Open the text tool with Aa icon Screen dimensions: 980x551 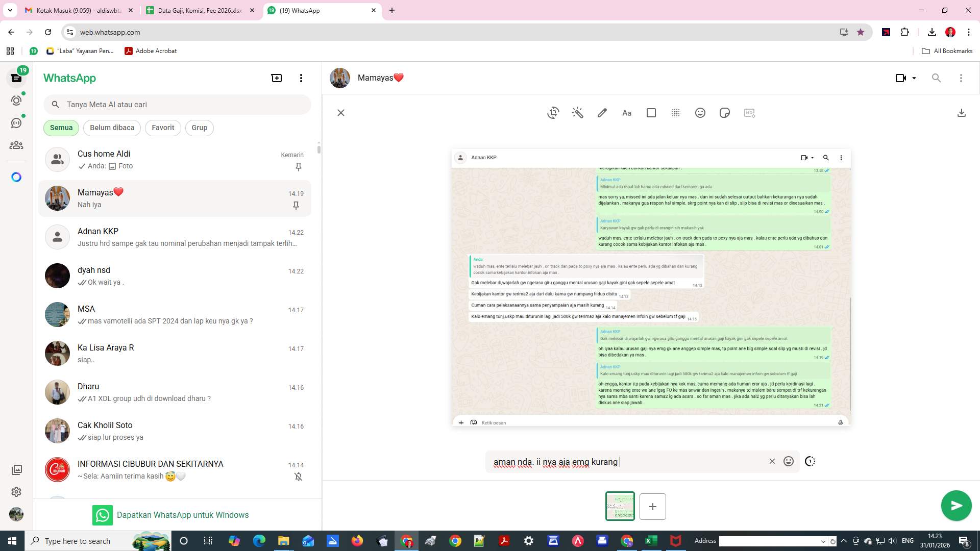coord(626,113)
